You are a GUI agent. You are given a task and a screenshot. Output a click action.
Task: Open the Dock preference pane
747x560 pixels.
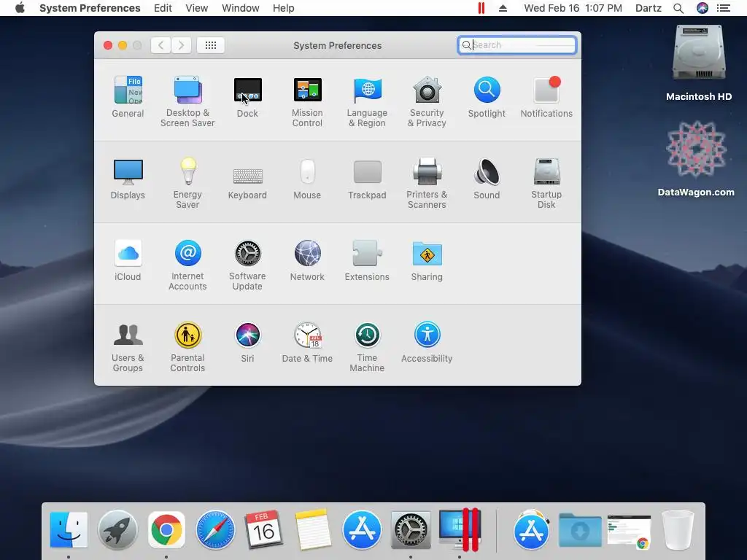tap(247, 97)
